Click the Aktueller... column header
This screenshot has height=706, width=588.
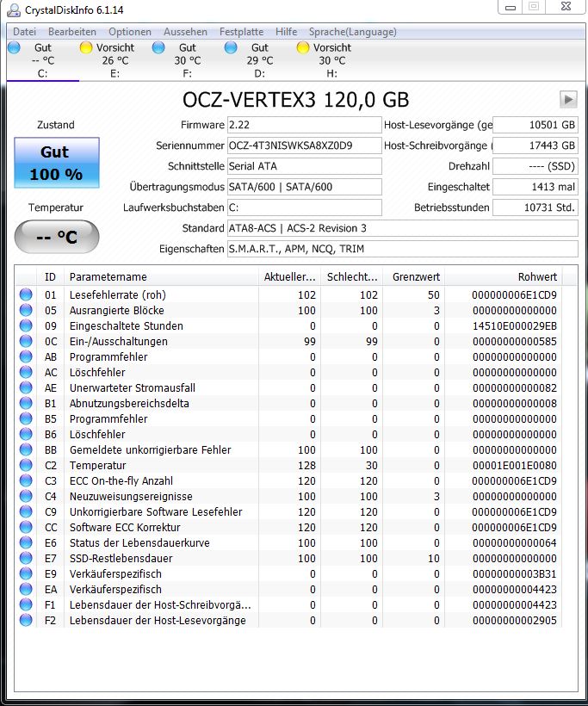coord(289,276)
